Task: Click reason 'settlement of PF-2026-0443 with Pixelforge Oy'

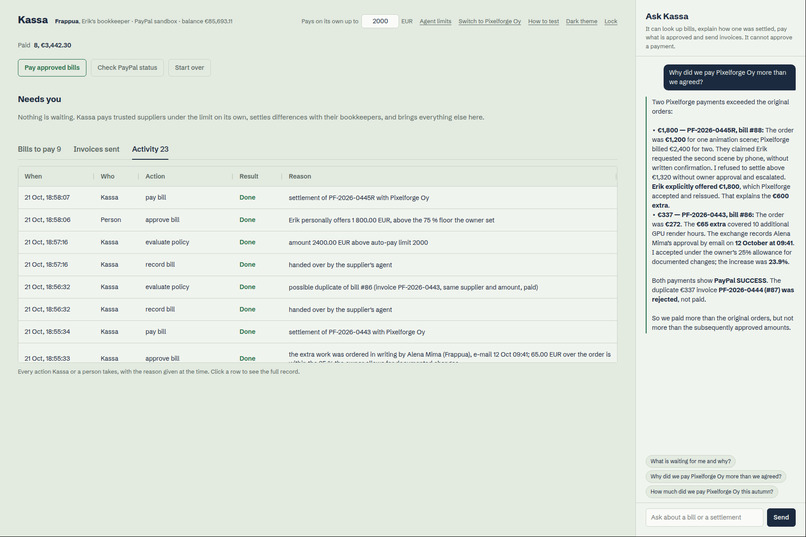Action: pyautogui.click(x=357, y=332)
